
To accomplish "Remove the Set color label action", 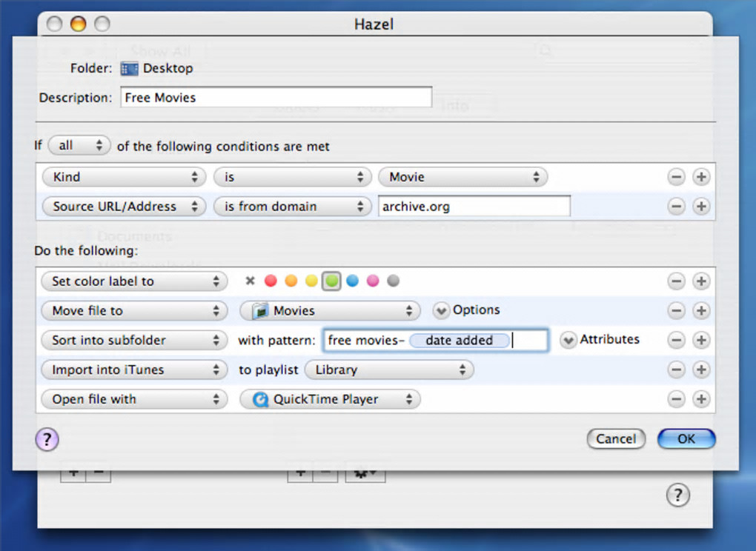I will coord(676,281).
